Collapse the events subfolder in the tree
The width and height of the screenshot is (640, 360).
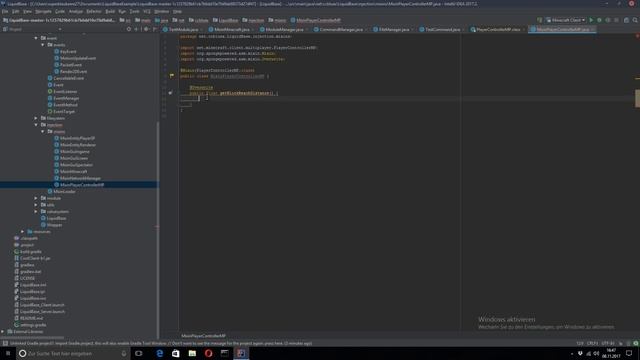pyautogui.click(x=42, y=45)
